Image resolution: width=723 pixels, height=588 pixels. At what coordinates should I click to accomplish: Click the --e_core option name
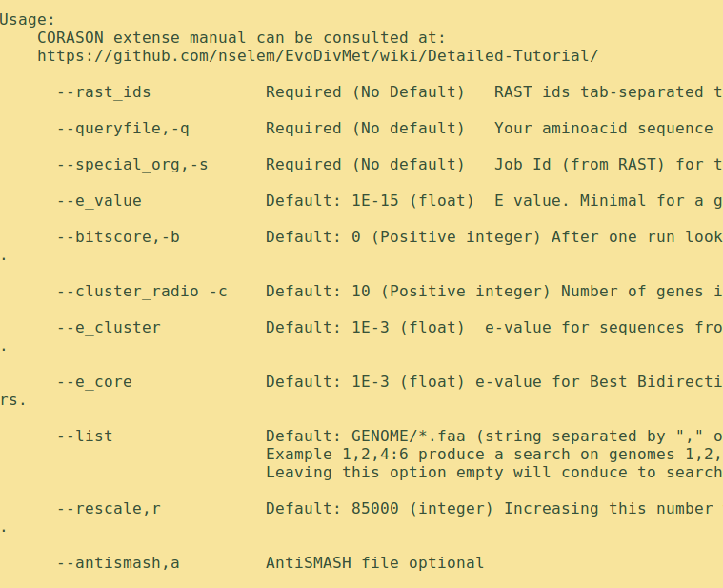[x=94, y=382]
